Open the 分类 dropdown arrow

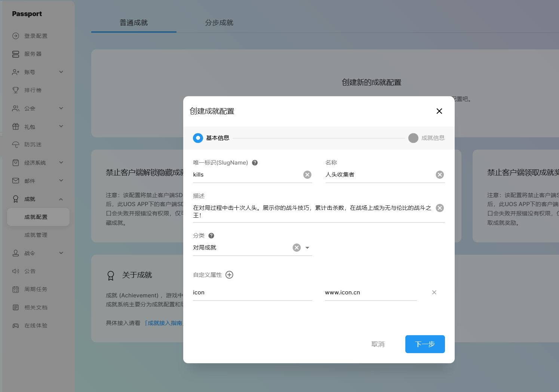(x=307, y=248)
